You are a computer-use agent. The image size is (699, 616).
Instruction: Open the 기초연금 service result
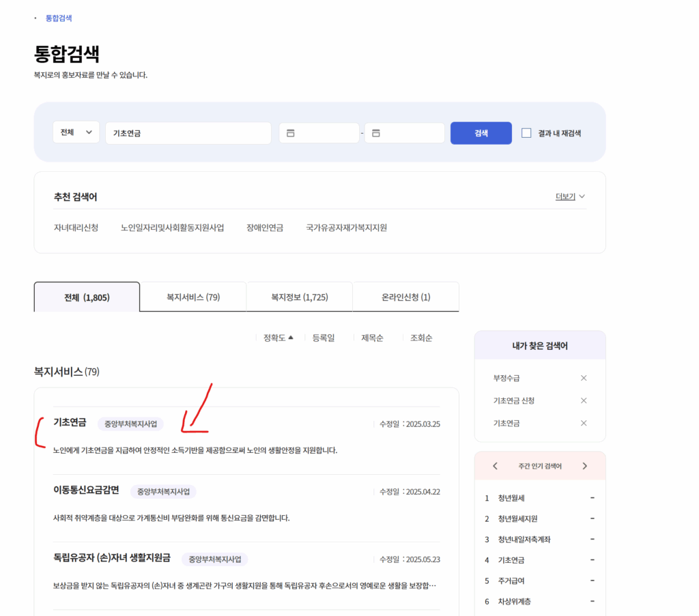pyautogui.click(x=70, y=423)
